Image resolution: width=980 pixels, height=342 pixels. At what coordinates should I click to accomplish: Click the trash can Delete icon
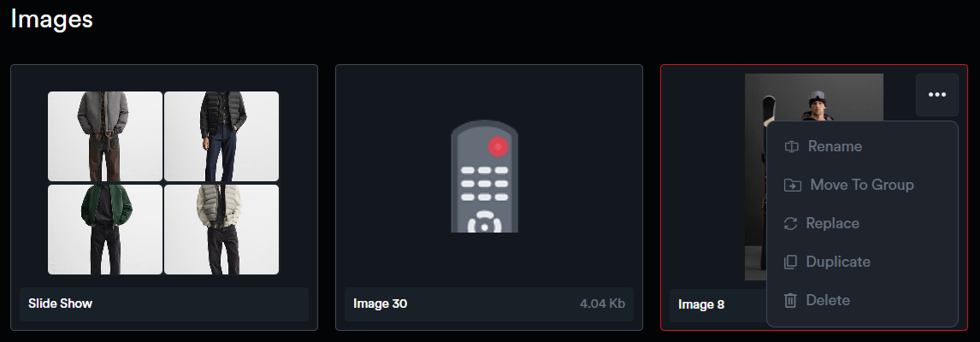coord(791,301)
